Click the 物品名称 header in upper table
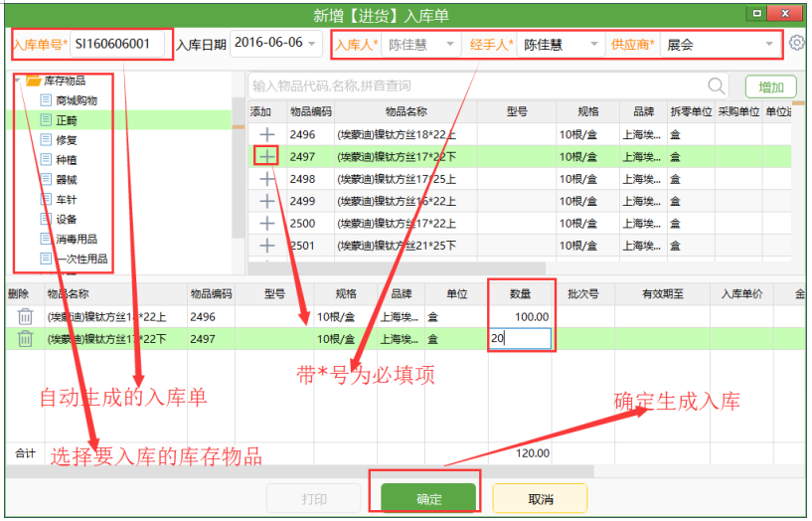812x521 pixels. click(x=406, y=112)
